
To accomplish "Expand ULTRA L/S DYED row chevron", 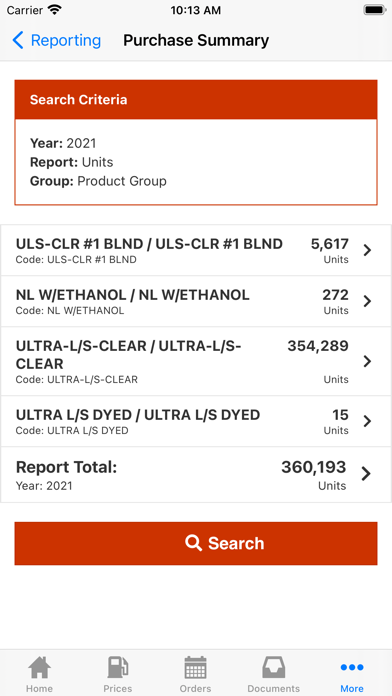I will pyautogui.click(x=367, y=421).
